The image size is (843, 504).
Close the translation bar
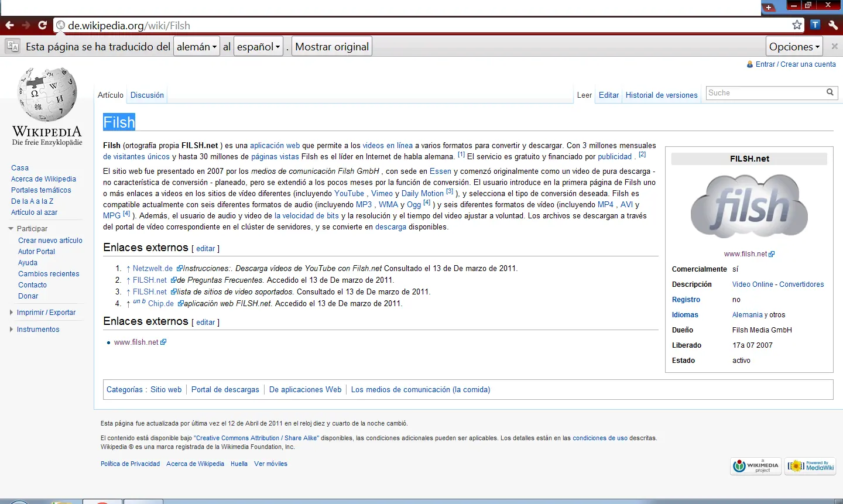(x=835, y=46)
